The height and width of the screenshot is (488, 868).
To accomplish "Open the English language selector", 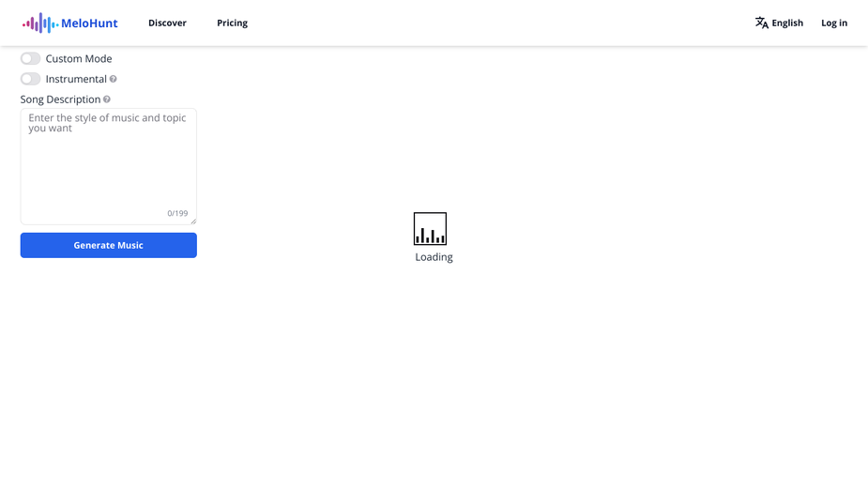I will (x=786, y=23).
